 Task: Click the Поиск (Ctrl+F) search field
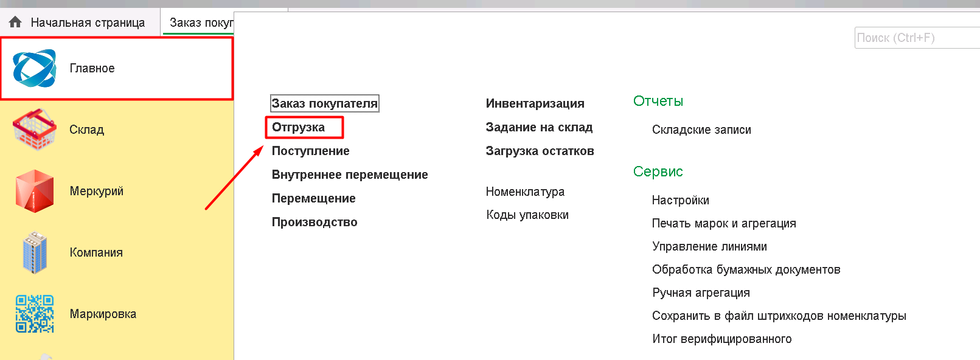point(917,38)
